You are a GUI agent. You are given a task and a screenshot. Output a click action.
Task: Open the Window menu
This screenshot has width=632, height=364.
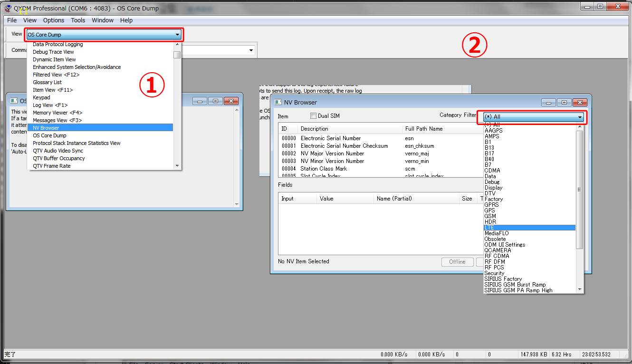coord(103,20)
